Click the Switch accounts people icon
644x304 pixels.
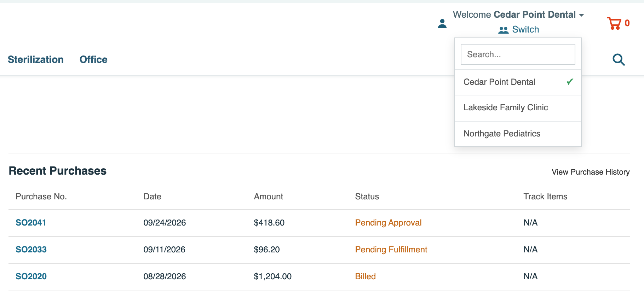(x=503, y=30)
